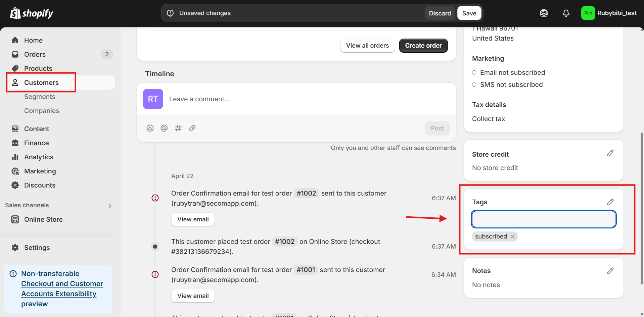644x317 pixels.
Task: Open the Rubybibi_test account menu
Action: click(609, 13)
